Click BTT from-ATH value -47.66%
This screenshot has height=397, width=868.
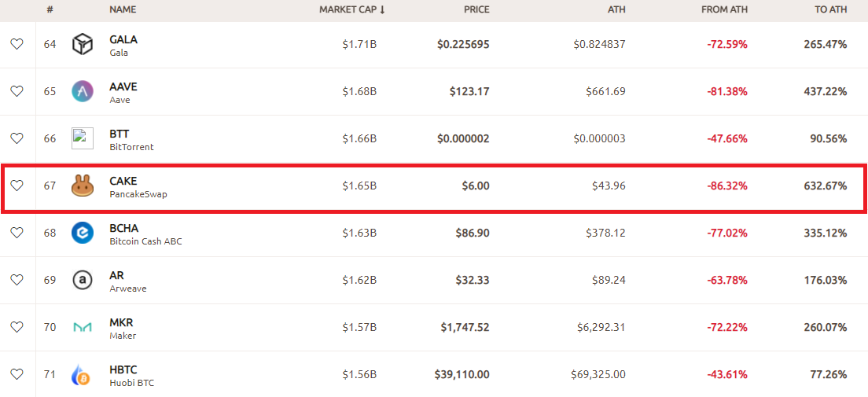coord(727,138)
